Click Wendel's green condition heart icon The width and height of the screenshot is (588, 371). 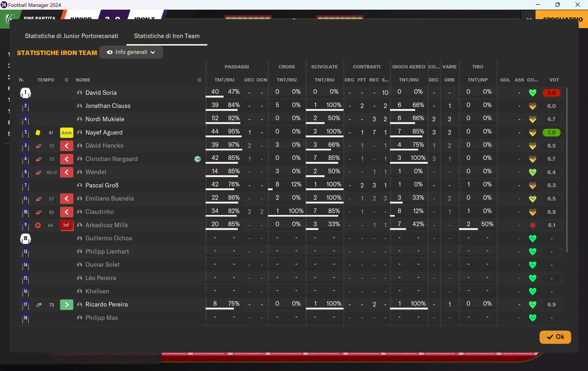532,172
